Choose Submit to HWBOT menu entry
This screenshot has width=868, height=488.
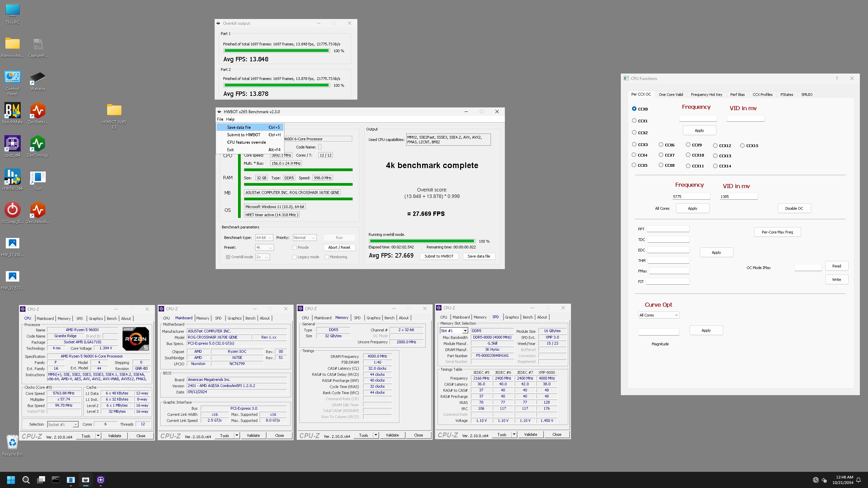(x=250, y=135)
